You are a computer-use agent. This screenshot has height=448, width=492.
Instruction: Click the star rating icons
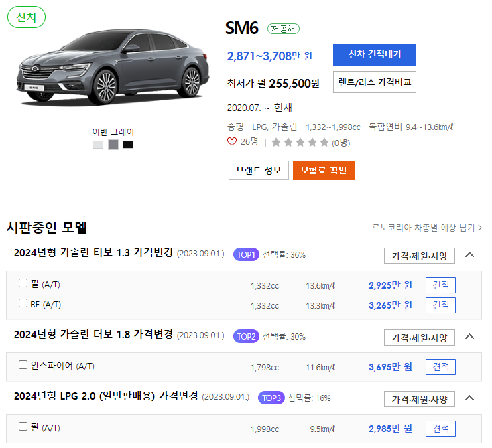pos(300,143)
